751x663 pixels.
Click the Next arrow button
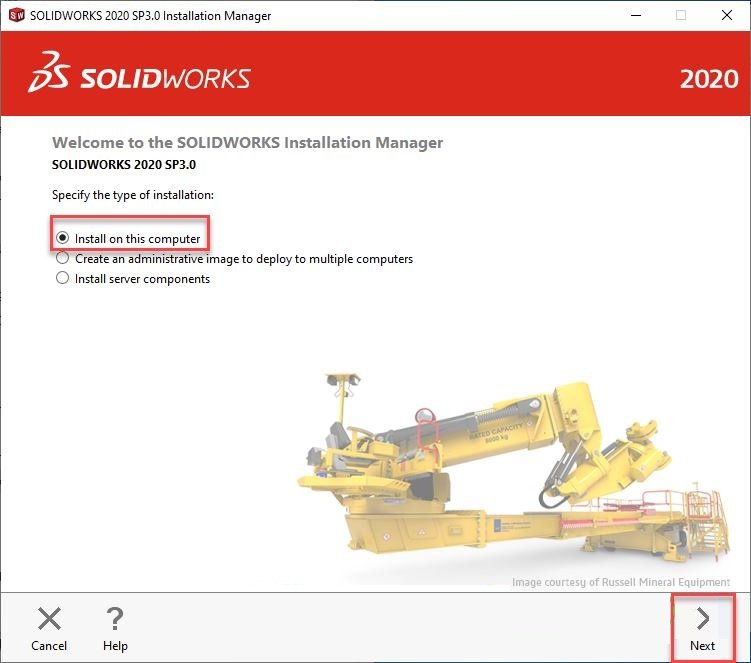pyautogui.click(x=703, y=629)
